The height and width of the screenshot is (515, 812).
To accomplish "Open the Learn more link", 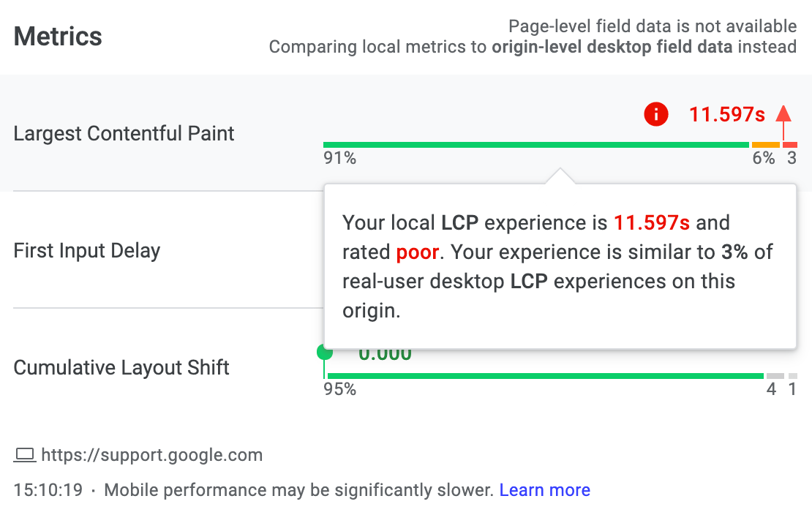I will 544,489.
